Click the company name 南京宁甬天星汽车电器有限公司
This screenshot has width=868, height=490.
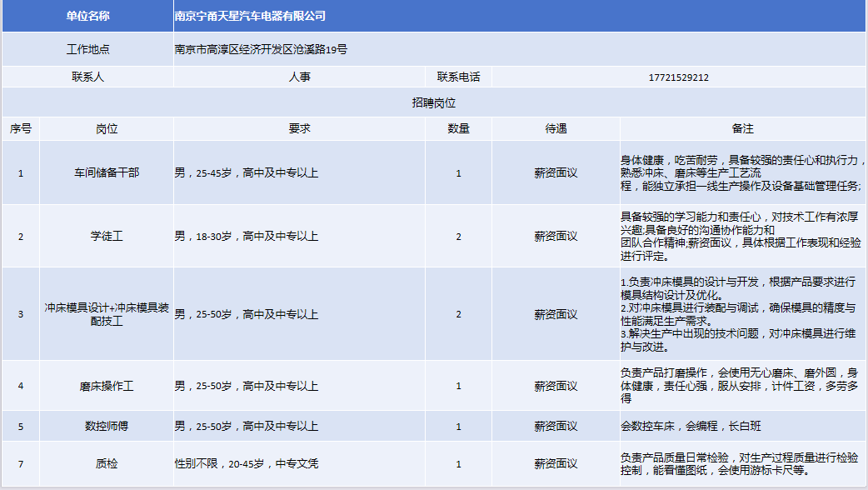[x=251, y=16]
